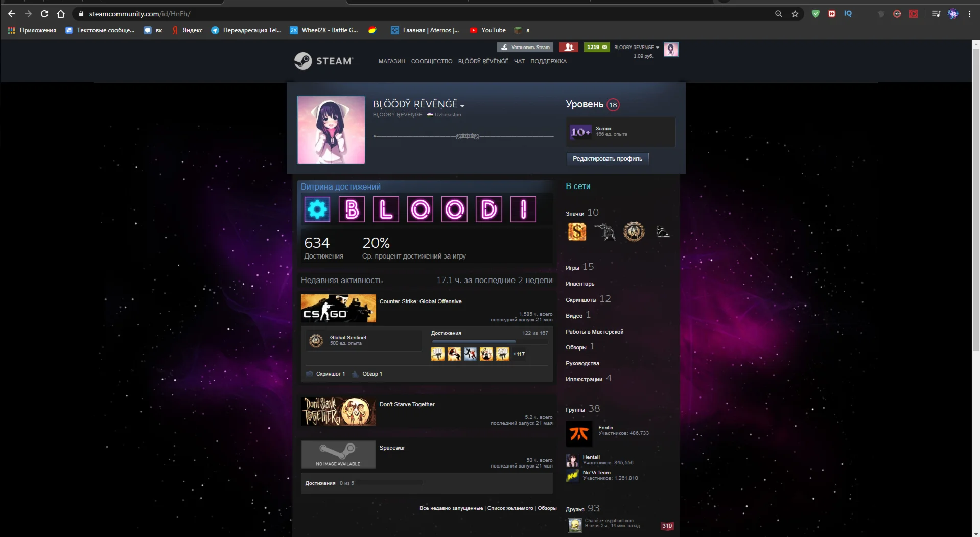
Task: Click the Скриншот 1 link under CS:GO
Action: click(x=330, y=374)
